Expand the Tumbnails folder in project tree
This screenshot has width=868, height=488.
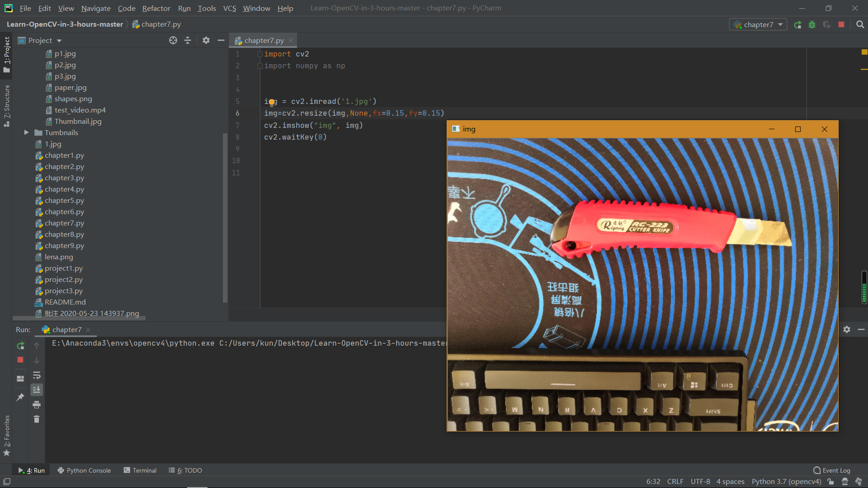[x=26, y=132]
